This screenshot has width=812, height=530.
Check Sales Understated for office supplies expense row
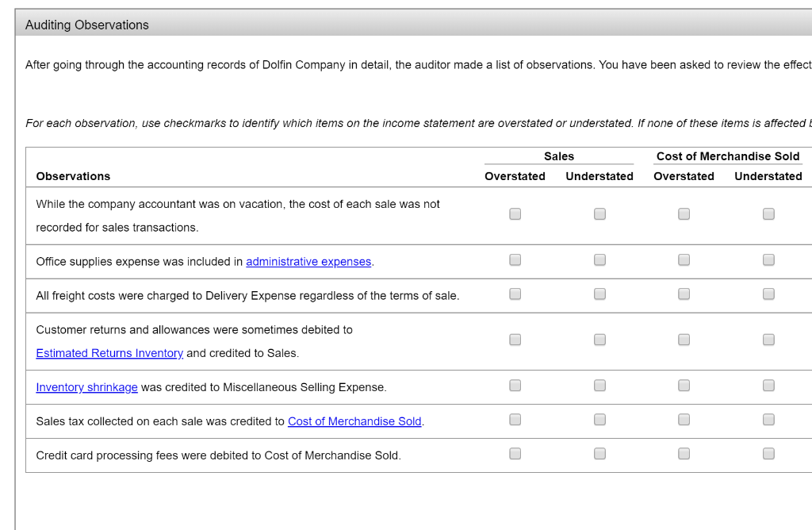(599, 260)
